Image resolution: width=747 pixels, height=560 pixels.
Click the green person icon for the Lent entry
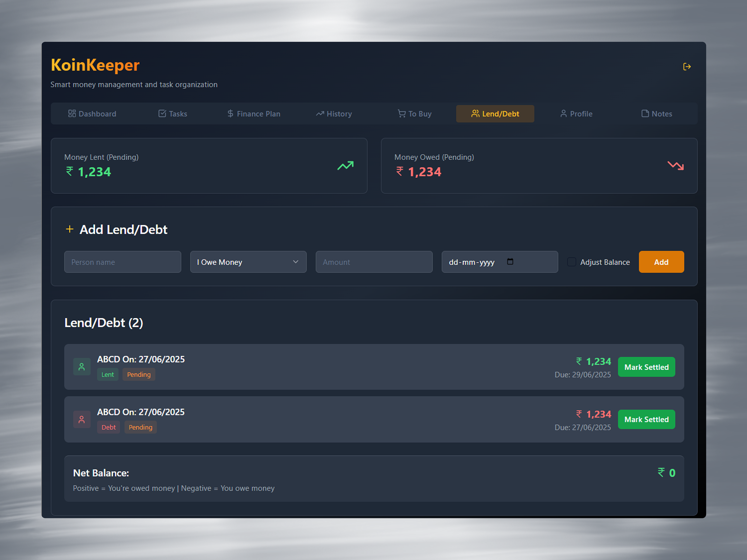[82, 367]
